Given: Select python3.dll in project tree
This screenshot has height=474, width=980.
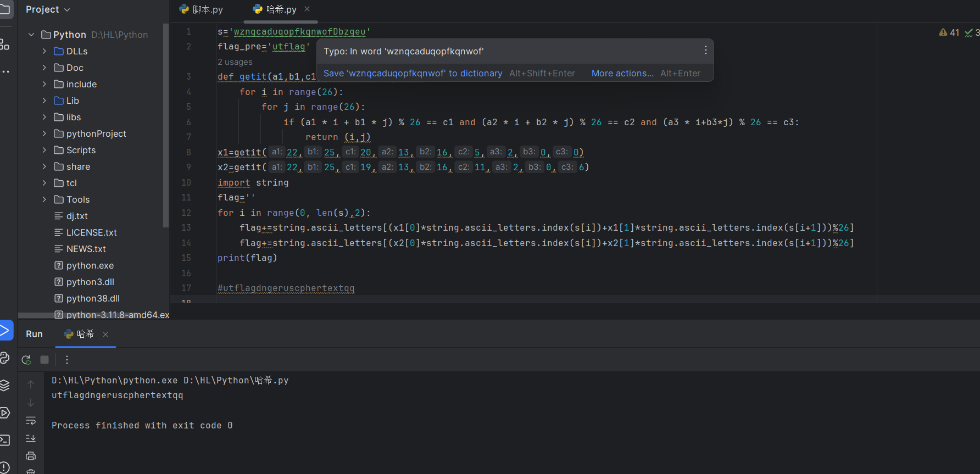Looking at the screenshot, I should coord(90,282).
